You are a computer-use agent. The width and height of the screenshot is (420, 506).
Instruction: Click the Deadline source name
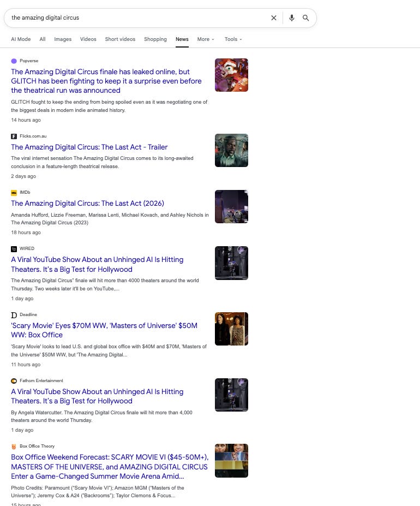(x=28, y=314)
